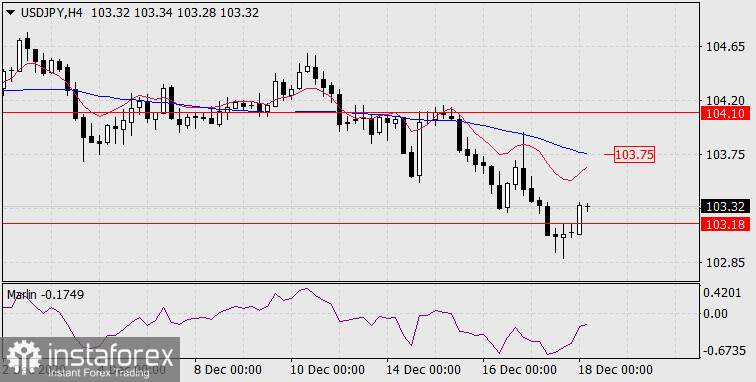Click the 14 Dec 00:00 time label
The height and width of the screenshot is (382, 756).
coord(423,370)
